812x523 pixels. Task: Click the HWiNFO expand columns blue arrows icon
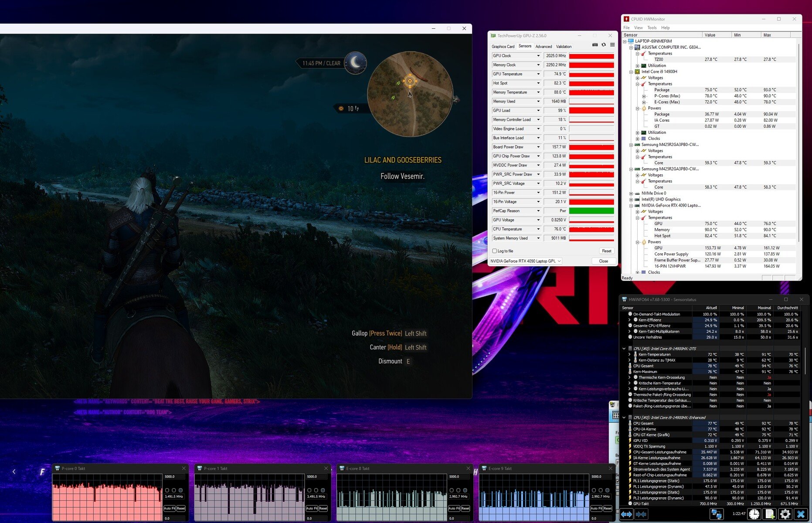(627, 514)
